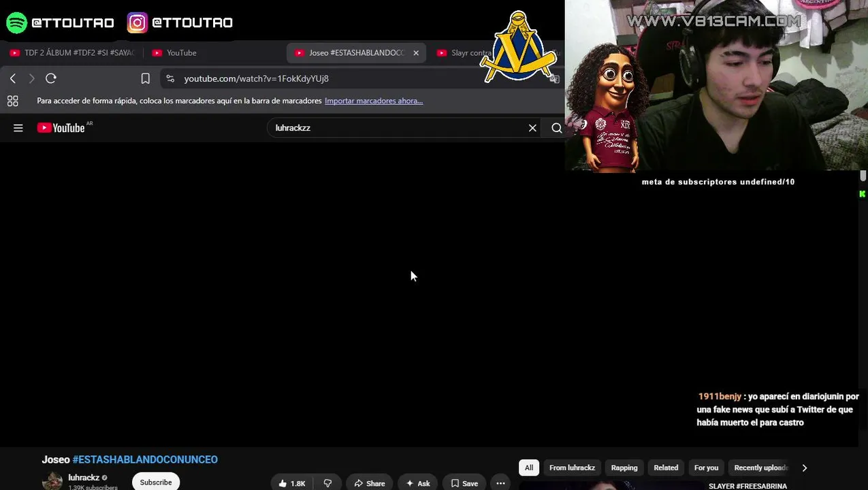Select the Rapping filter chip
The height and width of the screenshot is (490, 868).
(624, 468)
